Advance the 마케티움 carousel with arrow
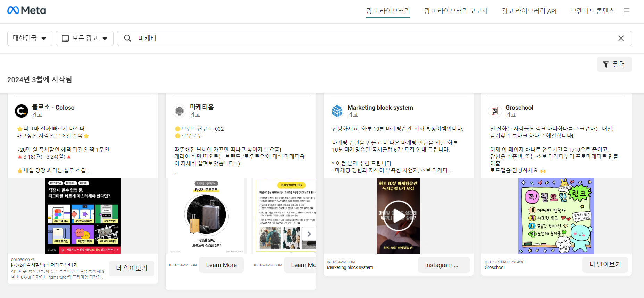Screen dimensions: 644x298 coord(309,234)
